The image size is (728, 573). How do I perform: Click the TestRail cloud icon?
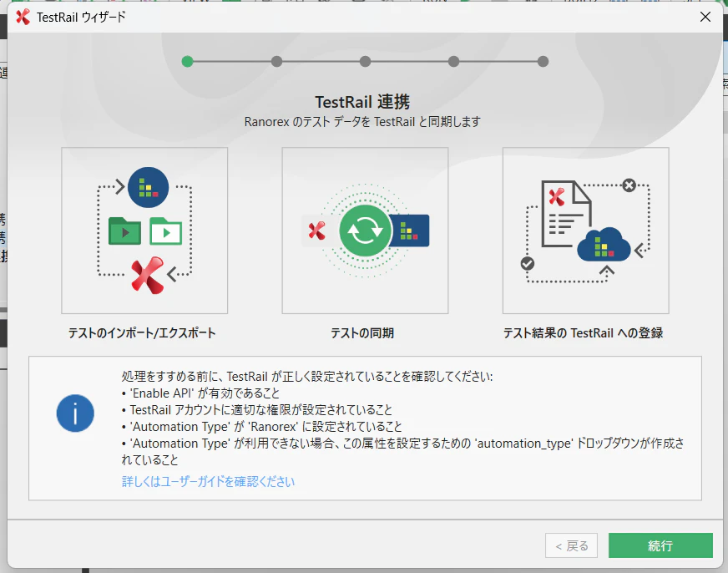(604, 245)
